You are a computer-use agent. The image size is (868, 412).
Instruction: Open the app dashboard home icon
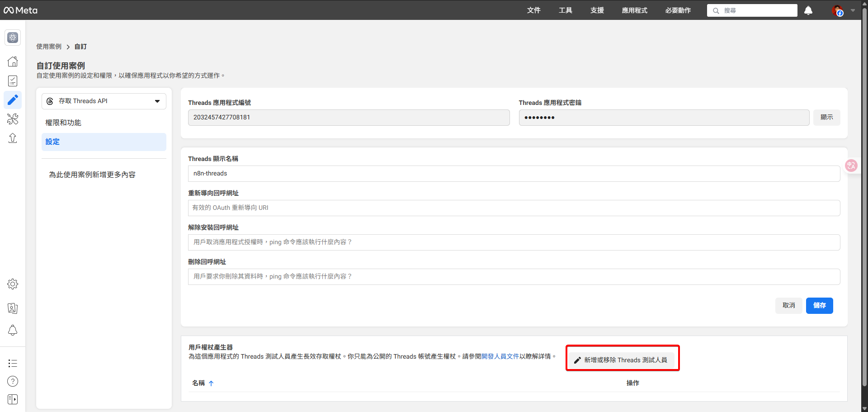12,62
